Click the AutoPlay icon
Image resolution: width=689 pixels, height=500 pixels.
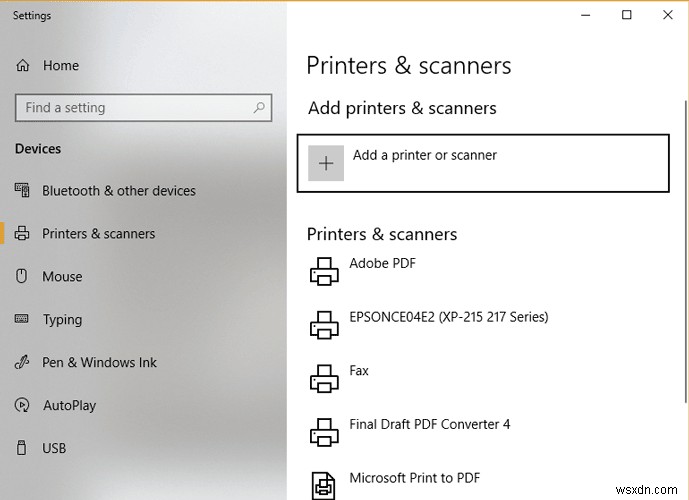click(x=22, y=405)
